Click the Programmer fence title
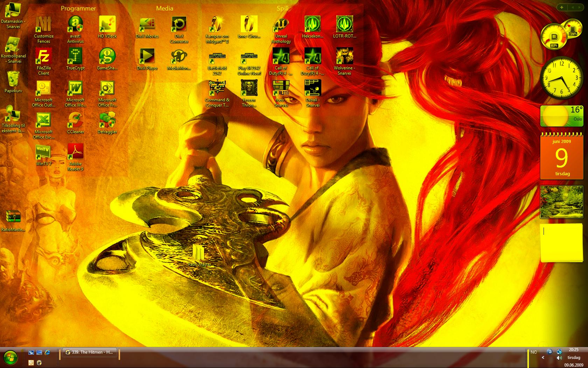 click(78, 8)
